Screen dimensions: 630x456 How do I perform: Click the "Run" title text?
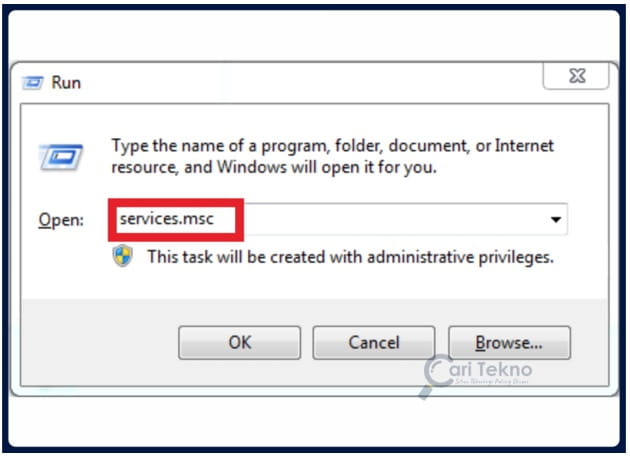pos(66,83)
